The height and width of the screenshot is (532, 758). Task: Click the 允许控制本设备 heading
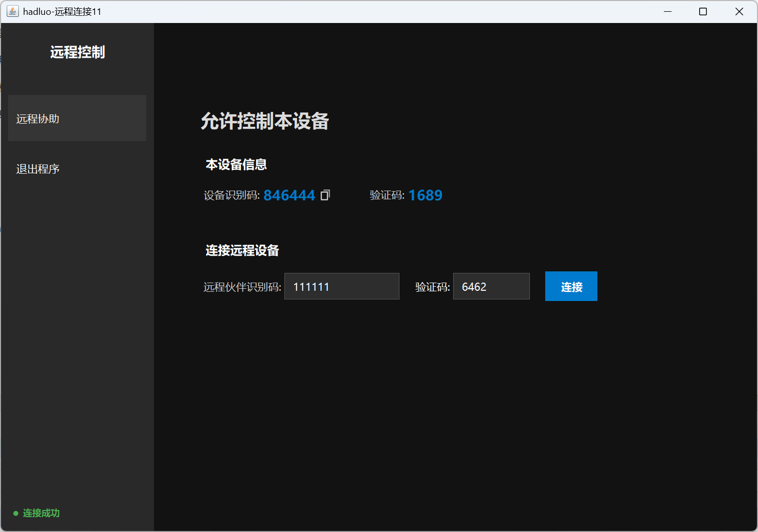point(264,121)
